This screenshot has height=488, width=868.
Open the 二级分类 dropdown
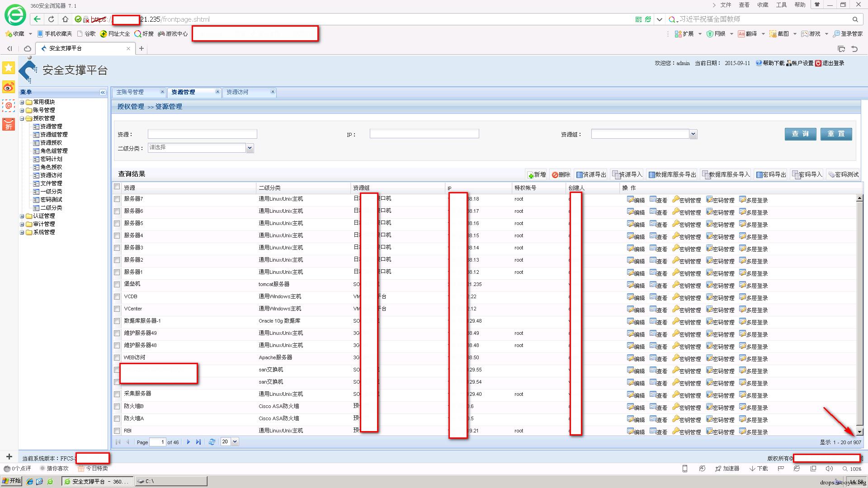click(250, 148)
